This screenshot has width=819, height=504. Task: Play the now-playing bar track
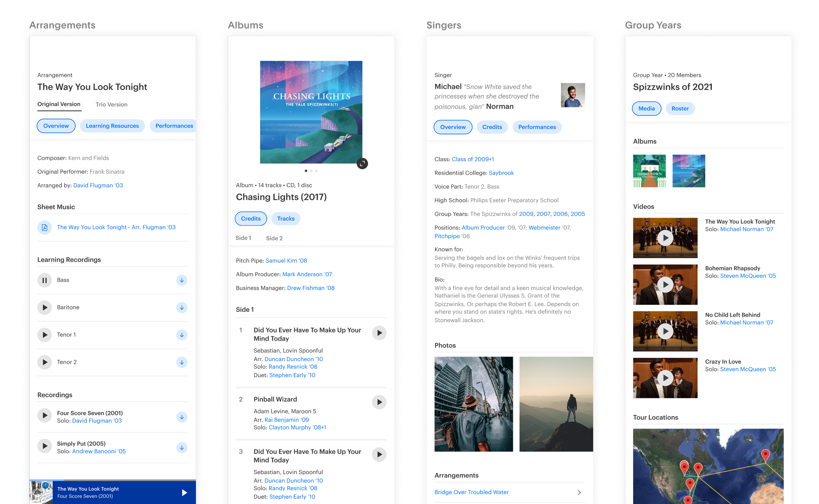pos(184,493)
